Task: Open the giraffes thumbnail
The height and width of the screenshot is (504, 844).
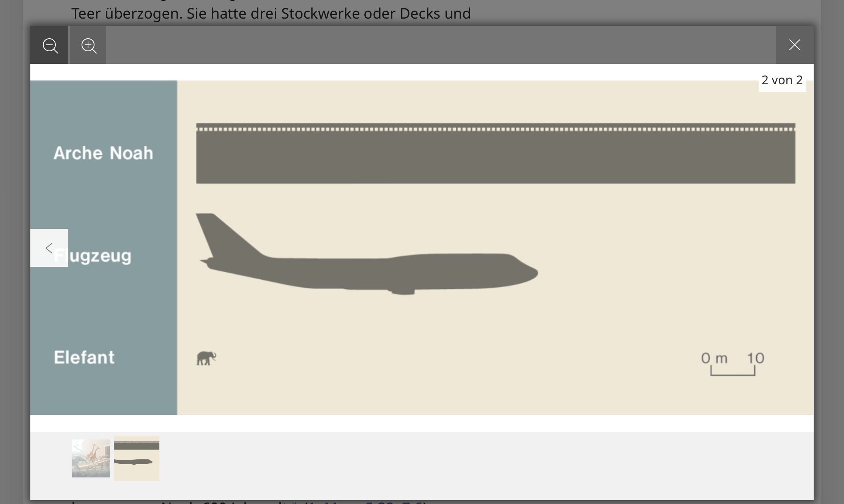Action: click(91, 458)
